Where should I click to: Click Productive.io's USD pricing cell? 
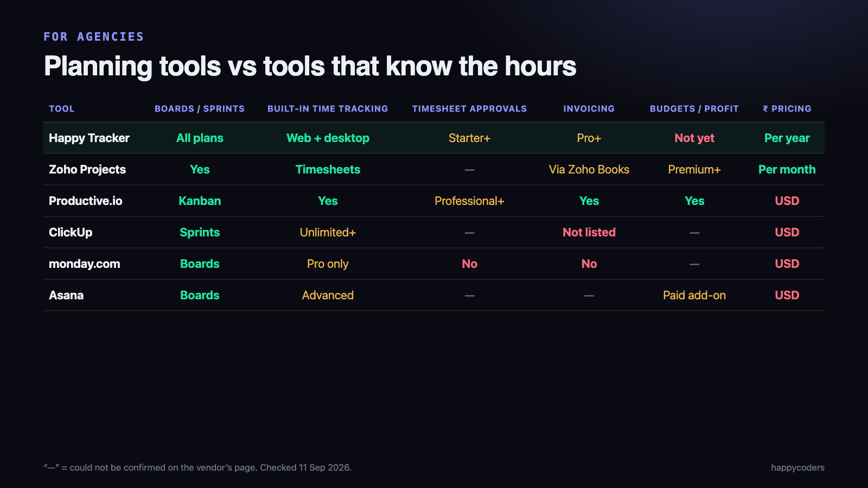(787, 201)
